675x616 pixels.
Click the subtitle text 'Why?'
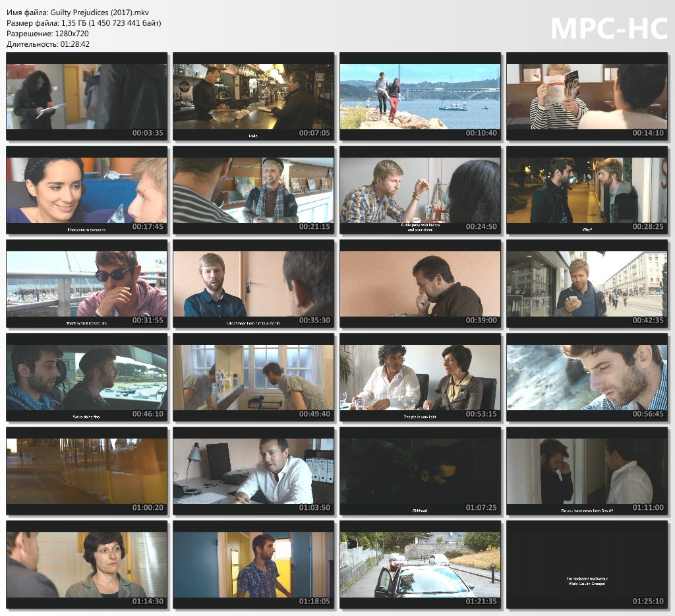click(587, 230)
